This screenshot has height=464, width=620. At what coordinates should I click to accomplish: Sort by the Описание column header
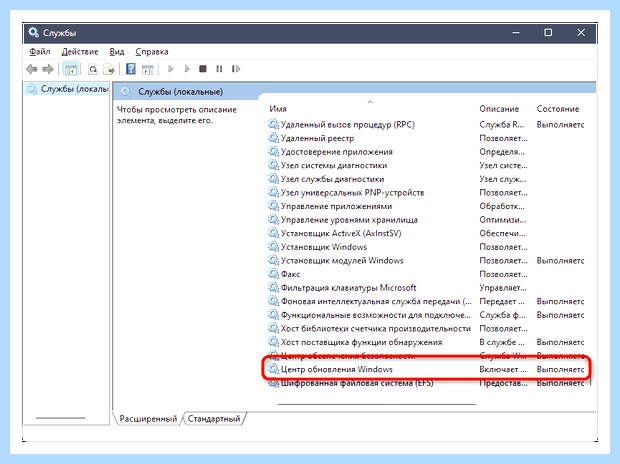499,109
